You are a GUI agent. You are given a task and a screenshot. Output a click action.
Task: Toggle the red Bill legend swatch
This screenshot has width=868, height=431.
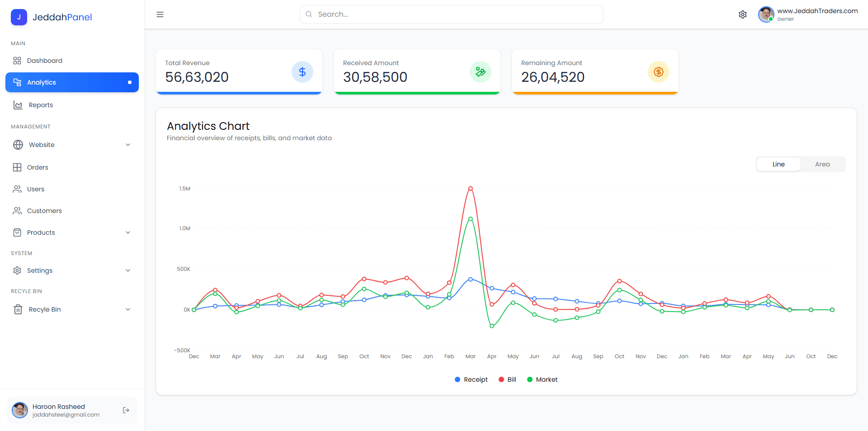pos(501,379)
